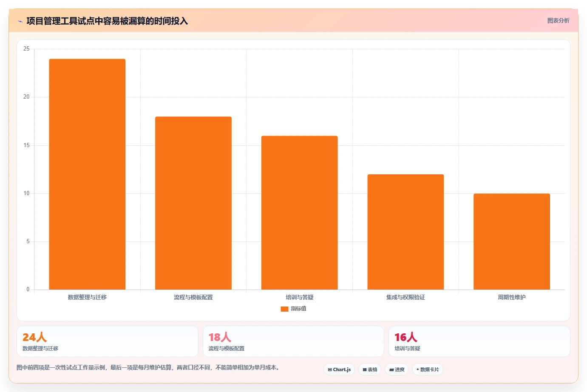Click the y-axis value 20
The height and width of the screenshot is (392, 587).
(x=26, y=97)
